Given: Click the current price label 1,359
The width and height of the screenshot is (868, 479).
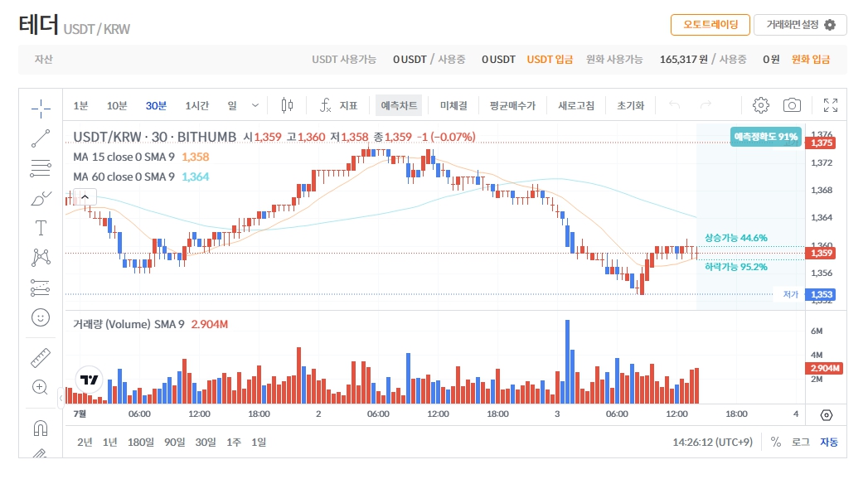Looking at the screenshot, I should coord(822,253).
